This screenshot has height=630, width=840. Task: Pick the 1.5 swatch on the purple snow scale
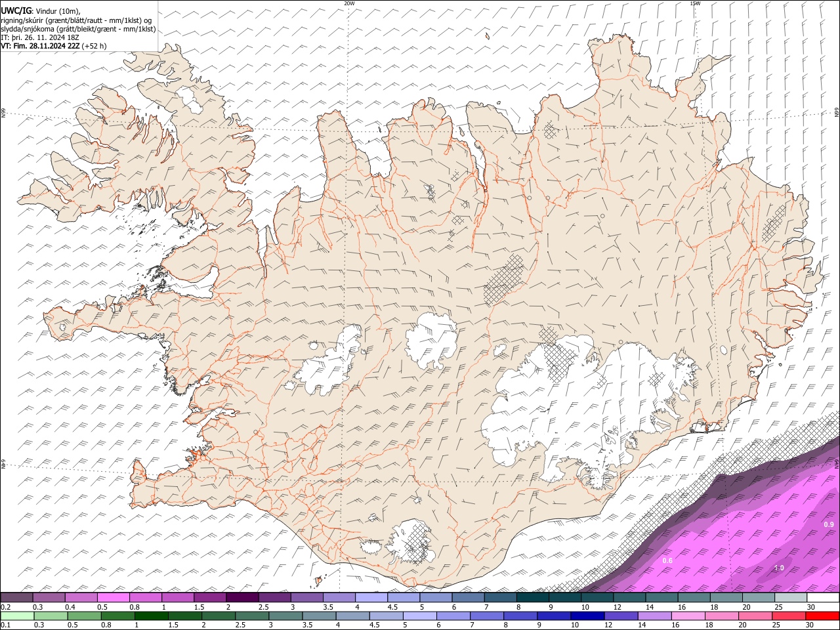coord(210,598)
